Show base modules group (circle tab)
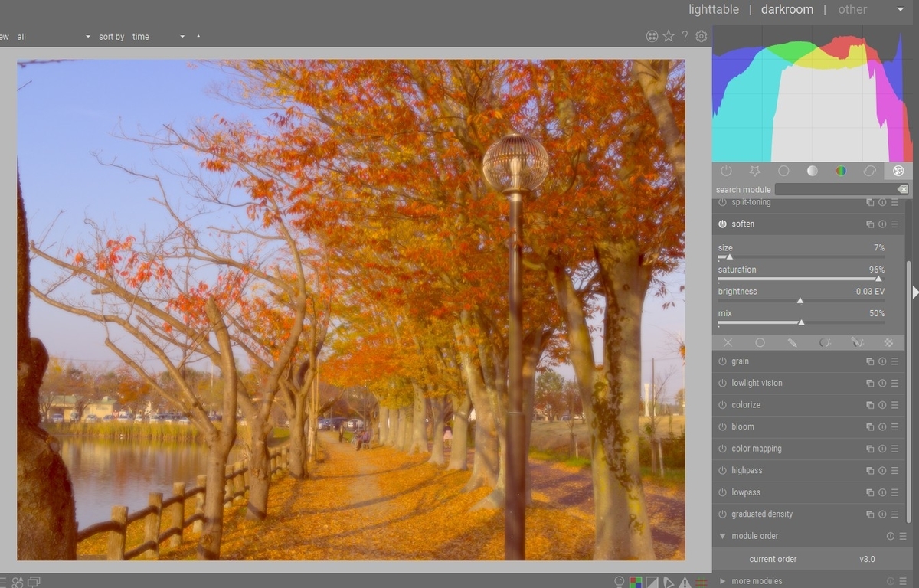Image resolution: width=919 pixels, height=588 pixels. tap(783, 171)
